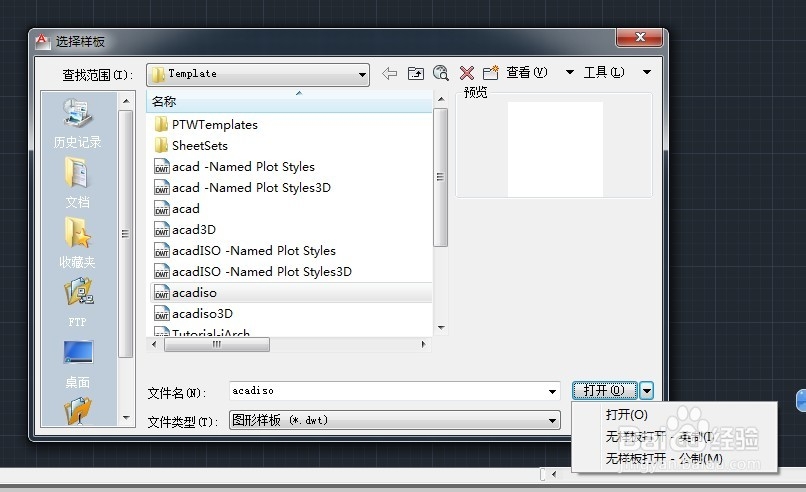
Task: Select acad -Named Plot Styles template
Action: tap(234, 167)
